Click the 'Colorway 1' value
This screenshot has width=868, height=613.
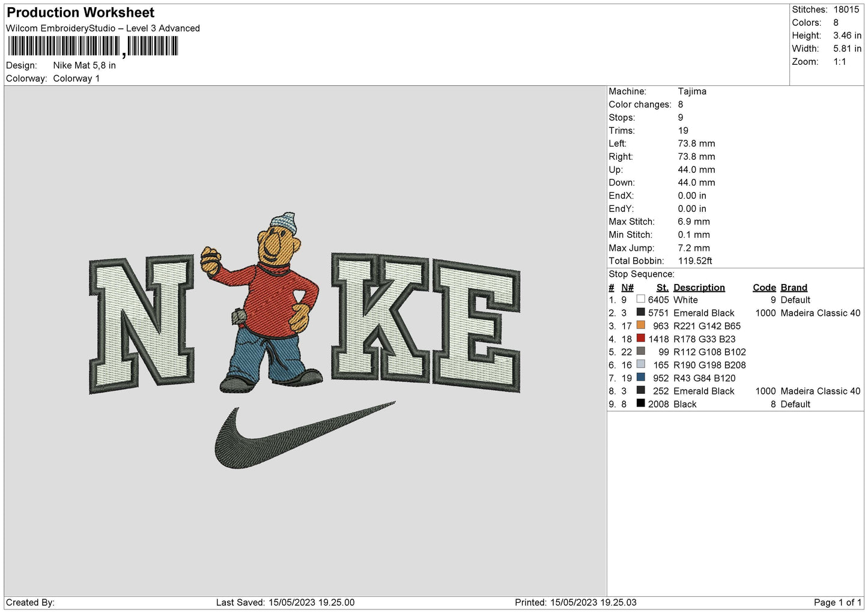(x=76, y=79)
